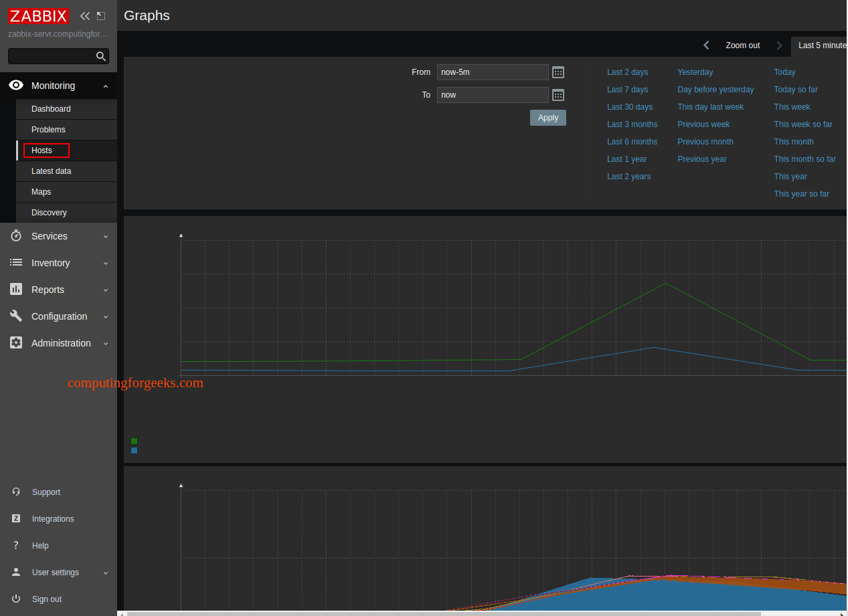Click the search magnifier icon

click(x=101, y=56)
